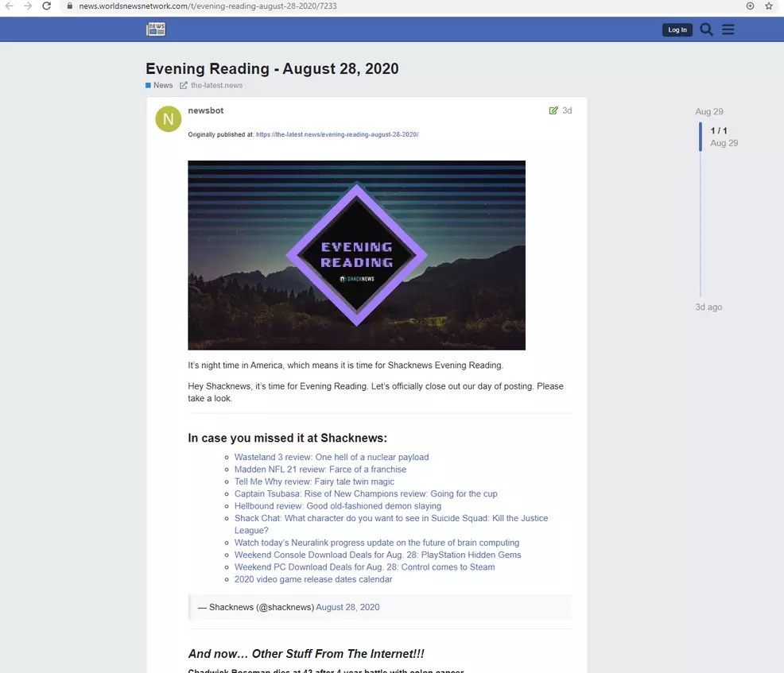
Task: Open the hamburger menu icon
Action: pyautogui.click(x=728, y=29)
